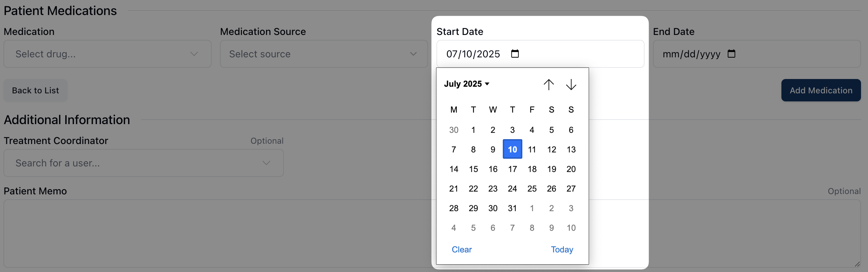Image resolution: width=868 pixels, height=272 pixels.
Task: Pick June 30 from the previous month
Action: click(x=454, y=130)
